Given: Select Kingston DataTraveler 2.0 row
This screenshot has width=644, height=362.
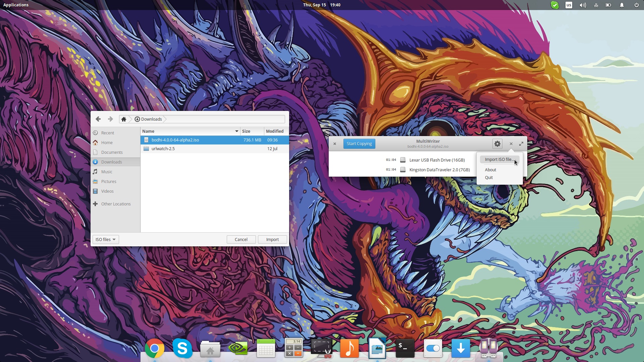Looking at the screenshot, I should [428, 170].
